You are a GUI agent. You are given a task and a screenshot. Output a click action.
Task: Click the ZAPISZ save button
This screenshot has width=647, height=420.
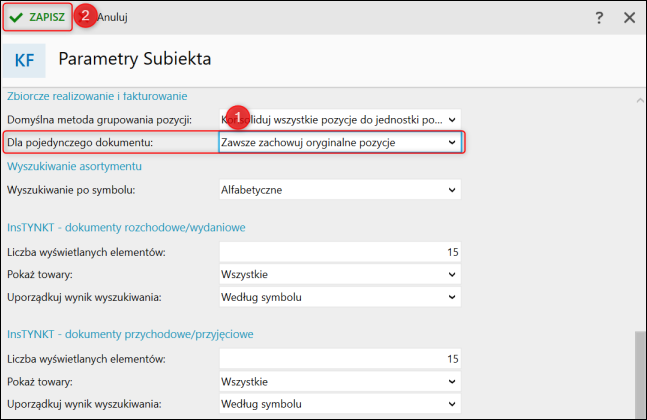[x=37, y=17]
